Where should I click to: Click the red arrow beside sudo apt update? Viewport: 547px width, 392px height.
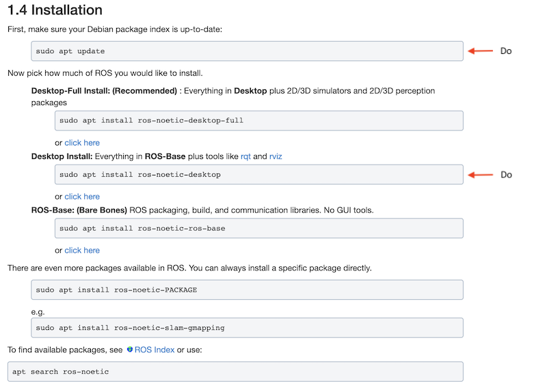pyautogui.click(x=480, y=51)
